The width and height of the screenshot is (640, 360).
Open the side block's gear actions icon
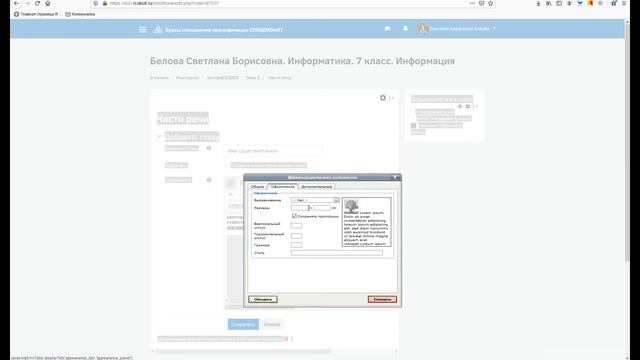468,107
